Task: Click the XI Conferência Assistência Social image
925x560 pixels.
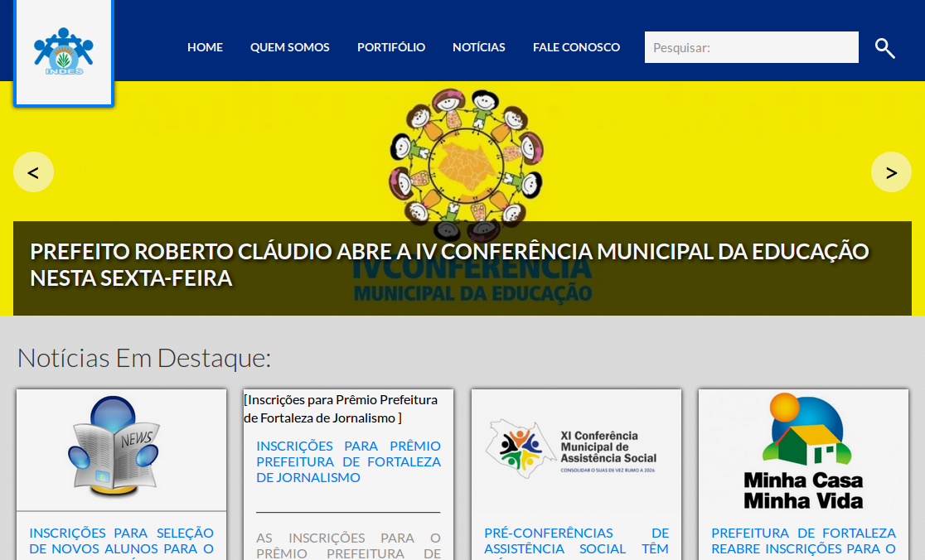Action: (x=576, y=450)
